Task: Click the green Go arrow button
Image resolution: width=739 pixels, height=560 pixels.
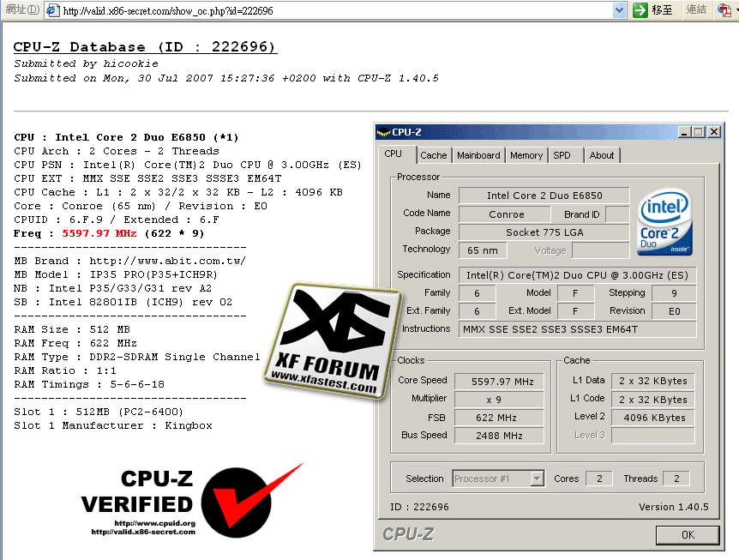Action: click(640, 10)
